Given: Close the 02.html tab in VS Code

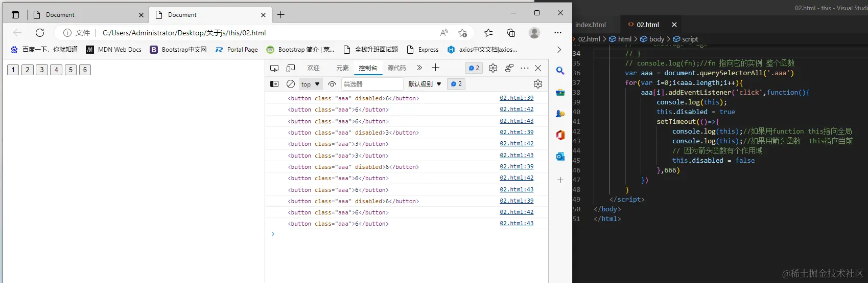Looking at the screenshot, I should click(x=674, y=25).
